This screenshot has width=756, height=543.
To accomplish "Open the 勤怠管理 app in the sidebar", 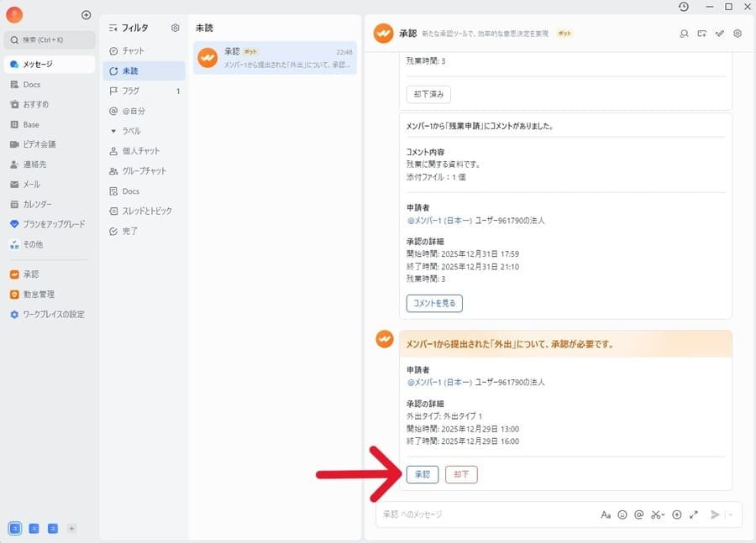I will [x=37, y=294].
